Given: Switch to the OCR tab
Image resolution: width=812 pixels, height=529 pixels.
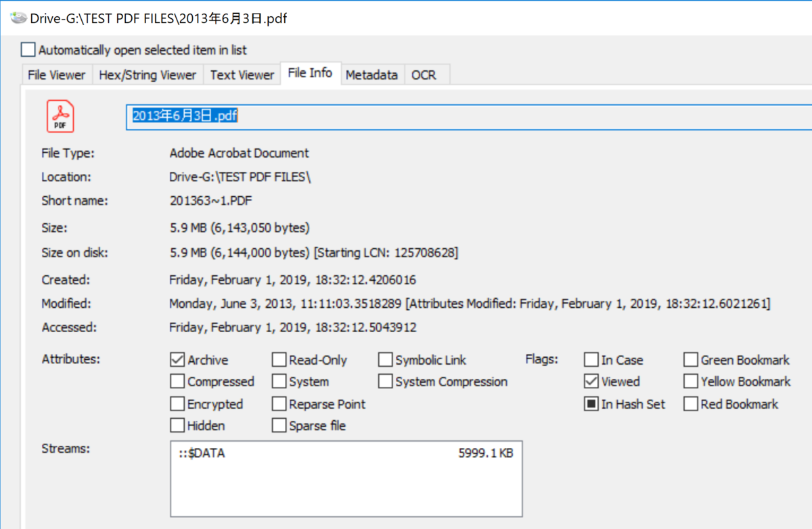Looking at the screenshot, I should tap(424, 75).
